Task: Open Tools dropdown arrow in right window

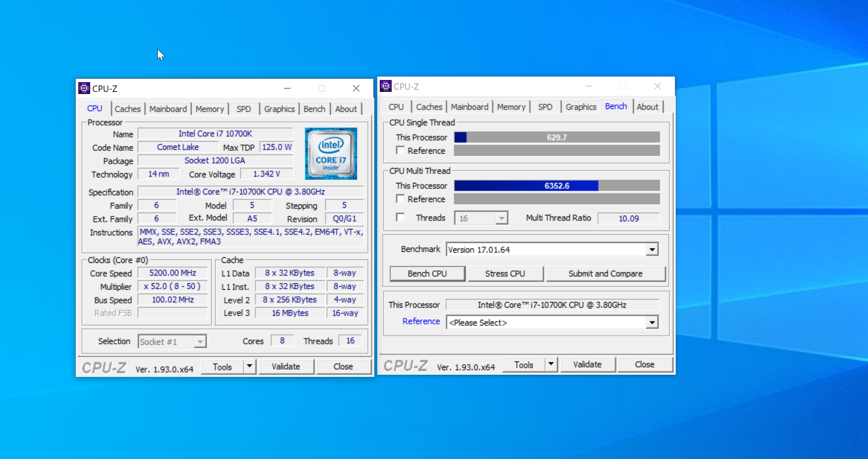Action: coord(551,364)
